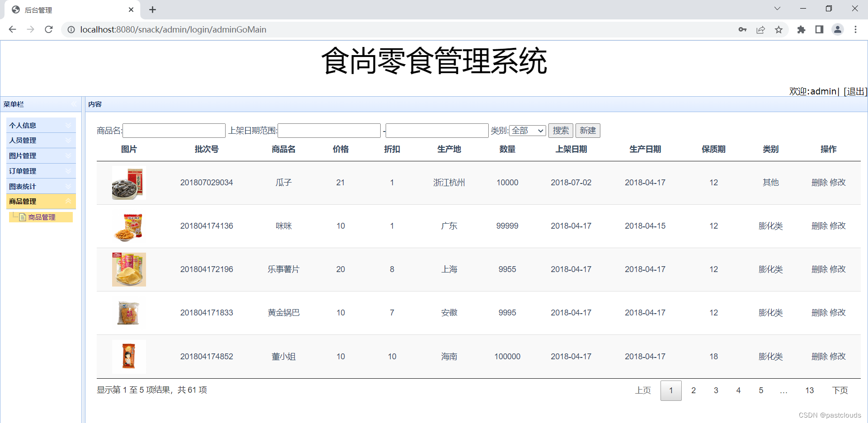Go to the previous page with 上页
This screenshot has width=868, height=423.
point(643,390)
